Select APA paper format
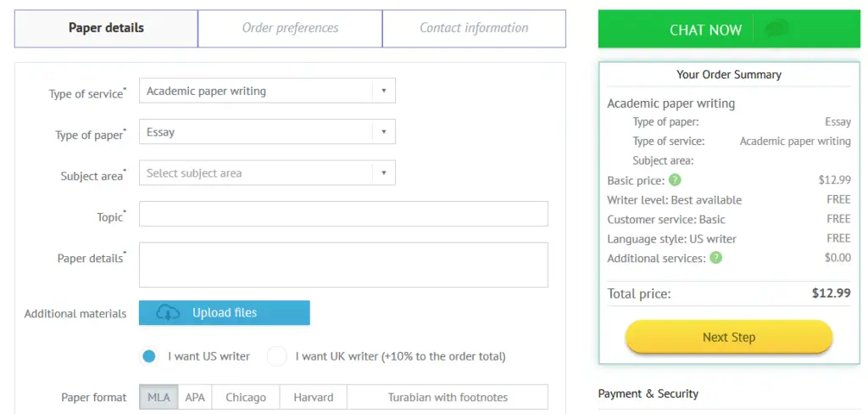 point(195,397)
